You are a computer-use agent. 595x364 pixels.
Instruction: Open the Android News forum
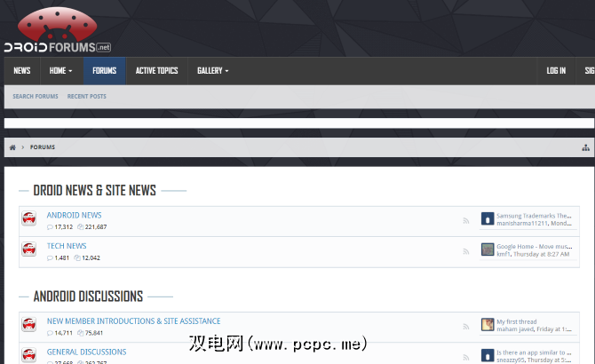point(75,216)
